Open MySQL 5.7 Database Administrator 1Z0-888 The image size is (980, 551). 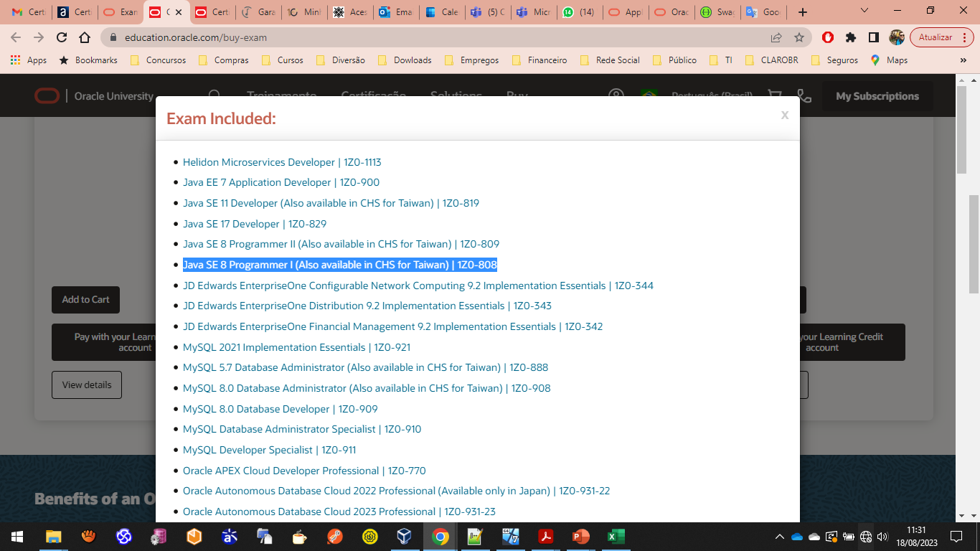click(365, 367)
